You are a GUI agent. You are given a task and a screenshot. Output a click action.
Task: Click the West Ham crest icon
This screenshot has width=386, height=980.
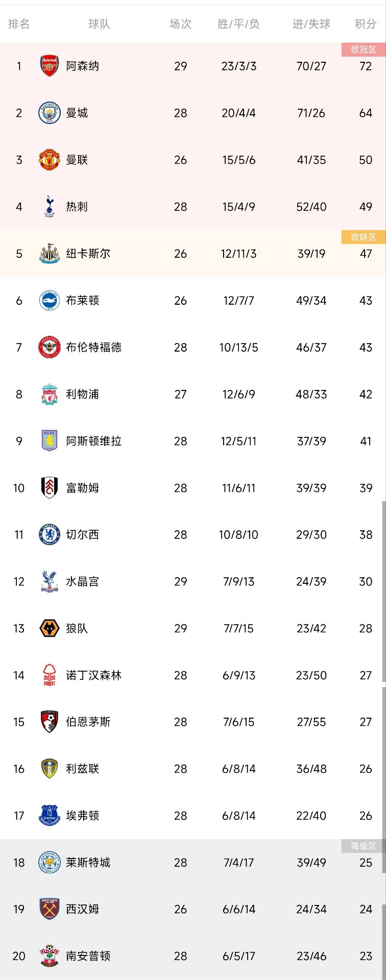50,909
